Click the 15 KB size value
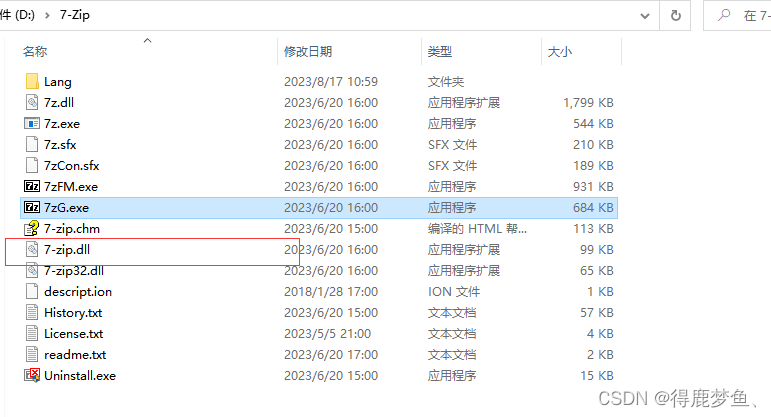 coord(596,376)
